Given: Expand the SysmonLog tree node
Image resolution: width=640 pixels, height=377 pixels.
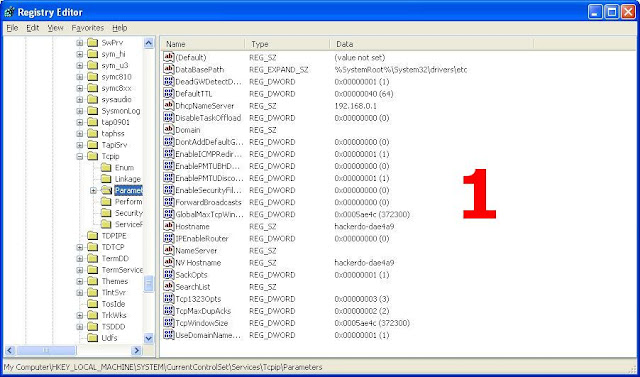Looking at the screenshot, I should coord(80,111).
